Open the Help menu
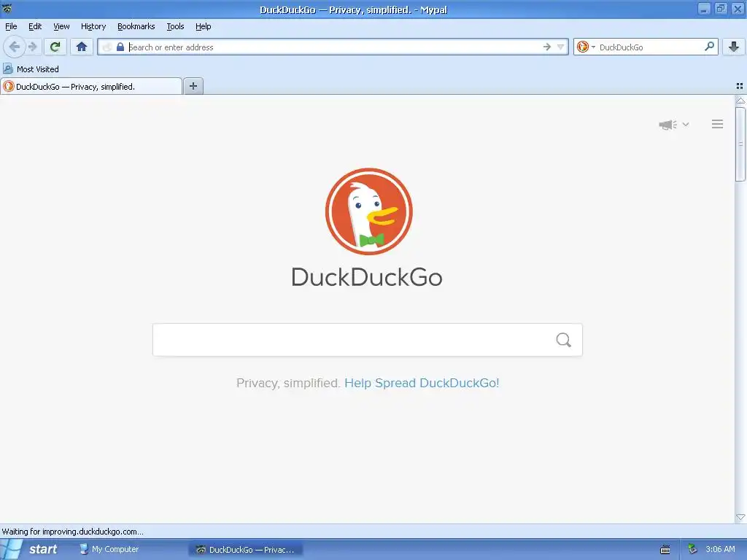747x560 pixels. (x=203, y=26)
